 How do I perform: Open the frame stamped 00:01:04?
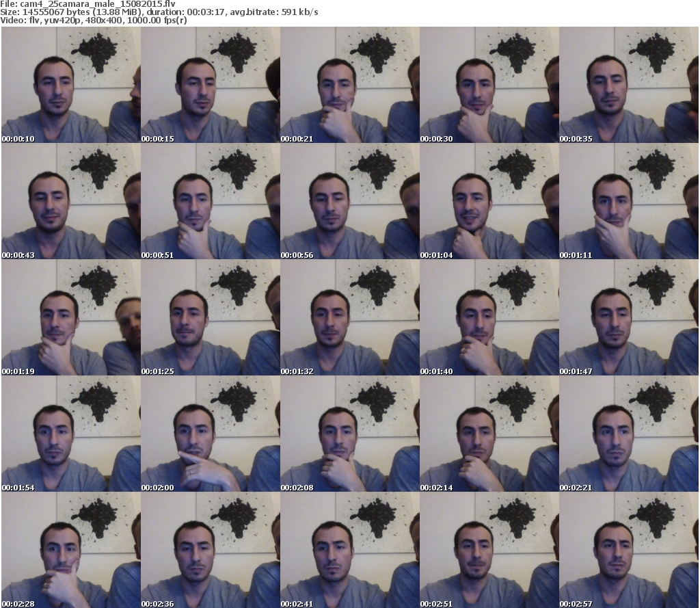click(489, 201)
